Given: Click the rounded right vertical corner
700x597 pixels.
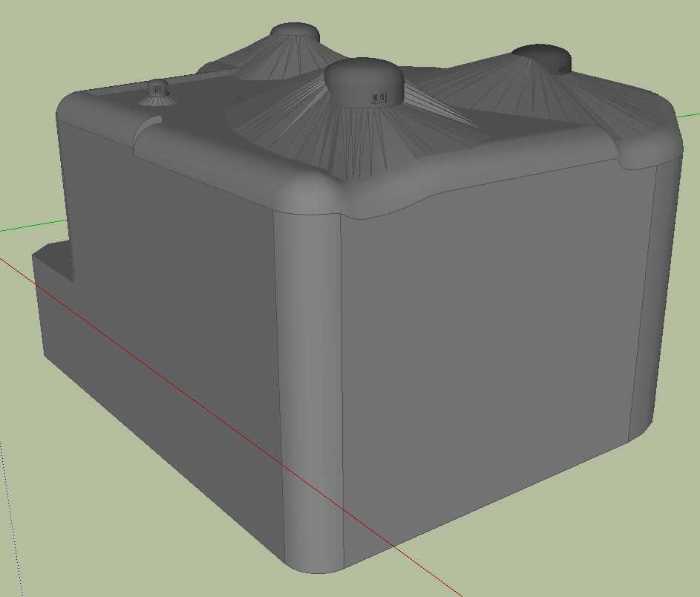Looking at the screenshot, I should [646, 297].
